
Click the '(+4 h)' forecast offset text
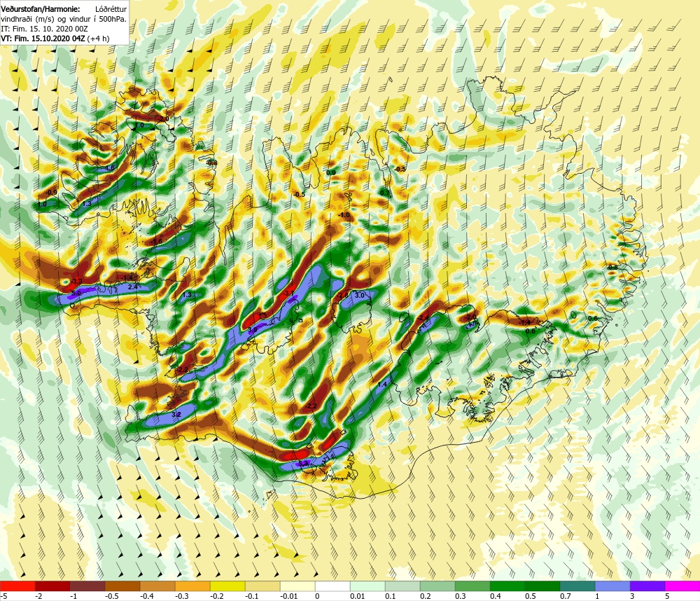tap(99, 39)
